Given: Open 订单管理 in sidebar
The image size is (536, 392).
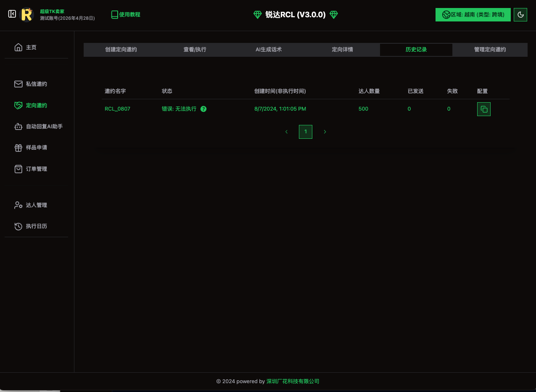Looking at the screenshot, I should (x=36, y=169).
